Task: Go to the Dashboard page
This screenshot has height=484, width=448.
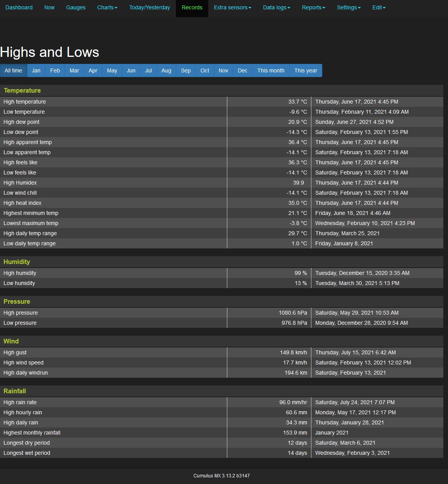Action: click(x=19, y=7)
